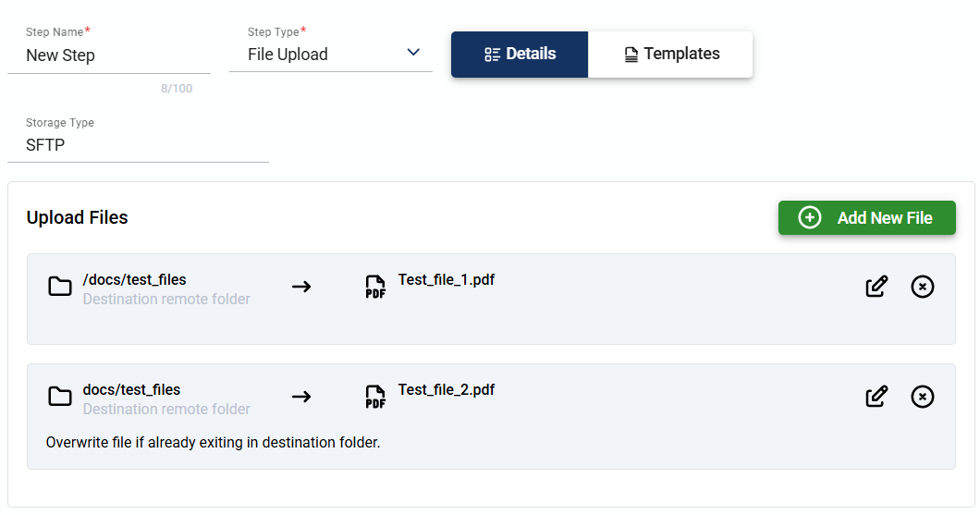
Task: Switch to the Details tab
Action: (x=520, y=55)
